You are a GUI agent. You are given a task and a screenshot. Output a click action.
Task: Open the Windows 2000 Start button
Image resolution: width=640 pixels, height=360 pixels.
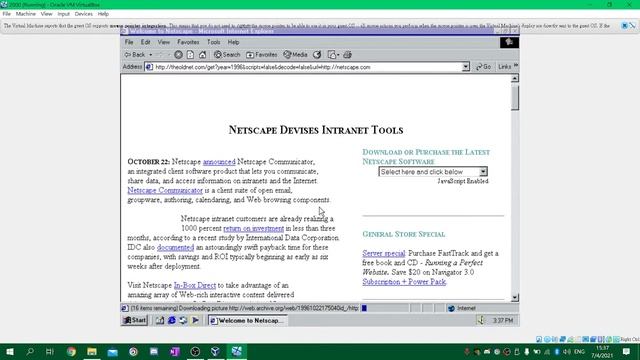[135, 320]
